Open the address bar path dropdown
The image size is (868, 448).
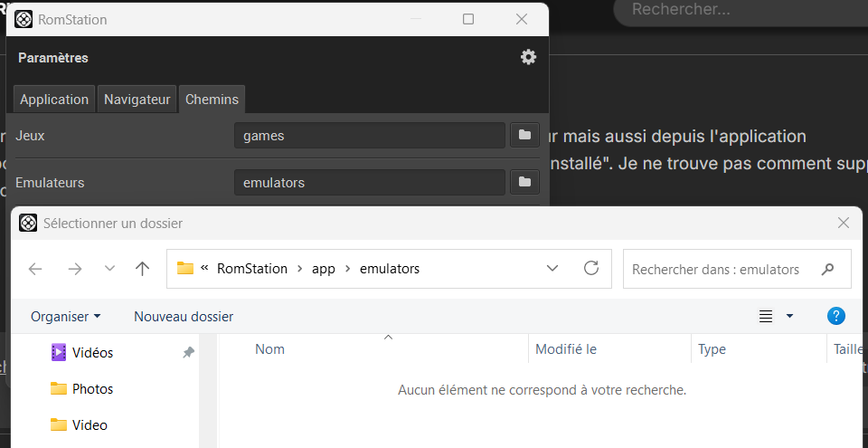coord(552,269)
